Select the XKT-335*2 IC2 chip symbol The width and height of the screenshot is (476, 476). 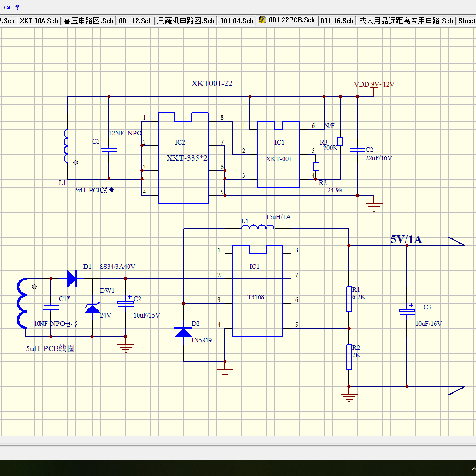tap(183, 158)
